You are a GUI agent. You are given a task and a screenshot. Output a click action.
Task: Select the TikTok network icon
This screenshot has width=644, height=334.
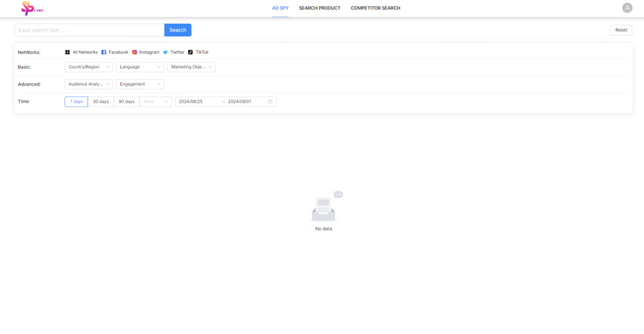pos(190,52)
